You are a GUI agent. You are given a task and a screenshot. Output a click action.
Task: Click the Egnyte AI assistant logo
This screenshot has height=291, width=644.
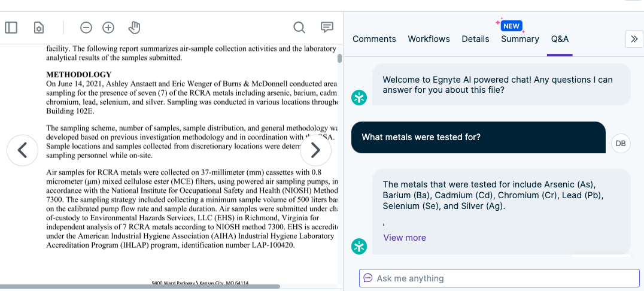(x=359, y=98)
